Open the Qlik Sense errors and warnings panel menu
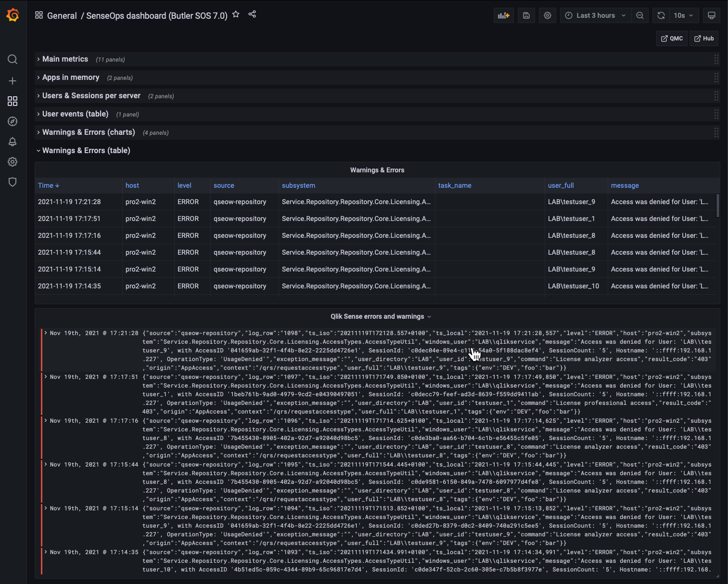Viewport: 728px width, 584px height. (429, 316)
